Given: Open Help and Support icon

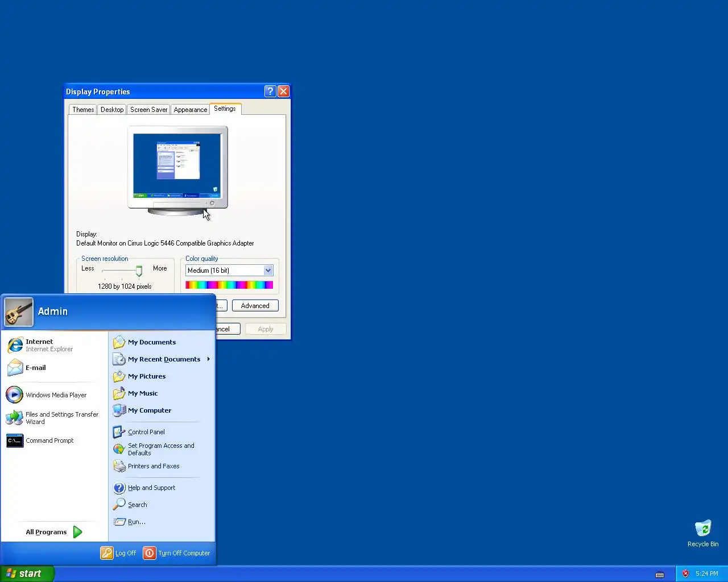Looking at the screenshot, I should (x=119, y=488).
